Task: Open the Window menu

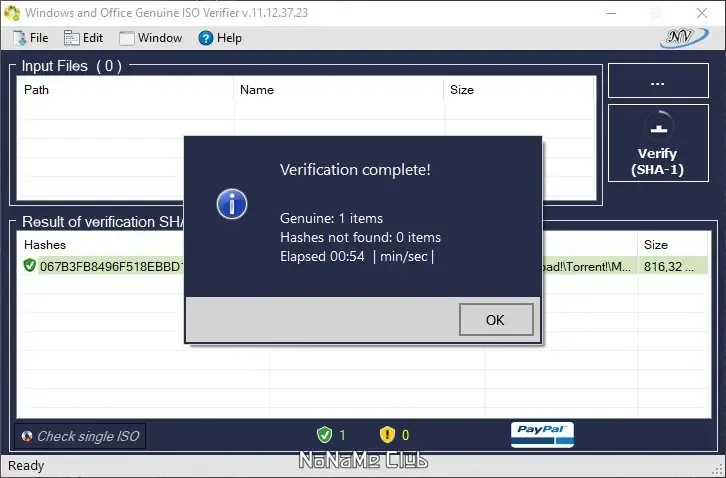Action: pyautogui.click(x=150, y=38)
